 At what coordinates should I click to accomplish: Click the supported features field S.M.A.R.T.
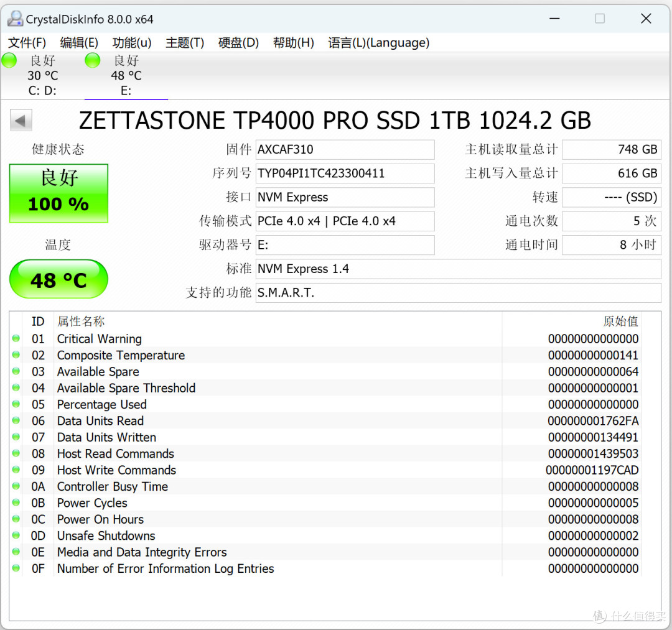pyautogui.click(x=458, y=293)
